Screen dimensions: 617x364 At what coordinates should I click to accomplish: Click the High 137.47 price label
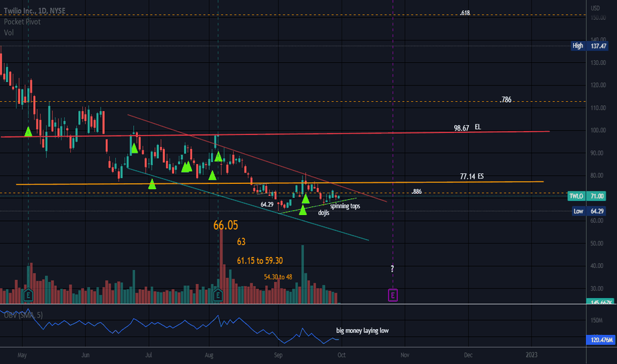pyautogui.click(x=589, y=46)
